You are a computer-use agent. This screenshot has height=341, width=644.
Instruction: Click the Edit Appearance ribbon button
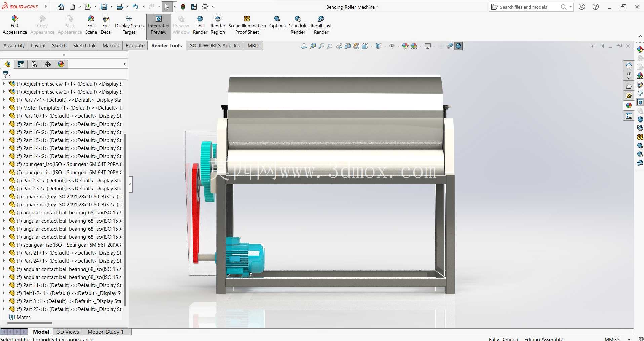pos(15,25)
